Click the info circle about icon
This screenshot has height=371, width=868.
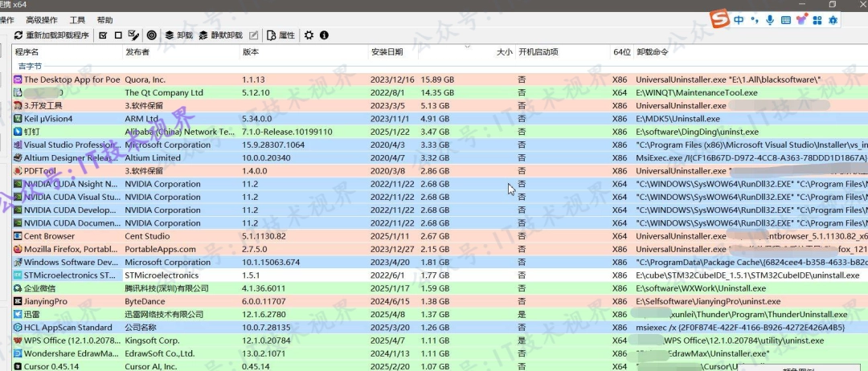point(325,35)
